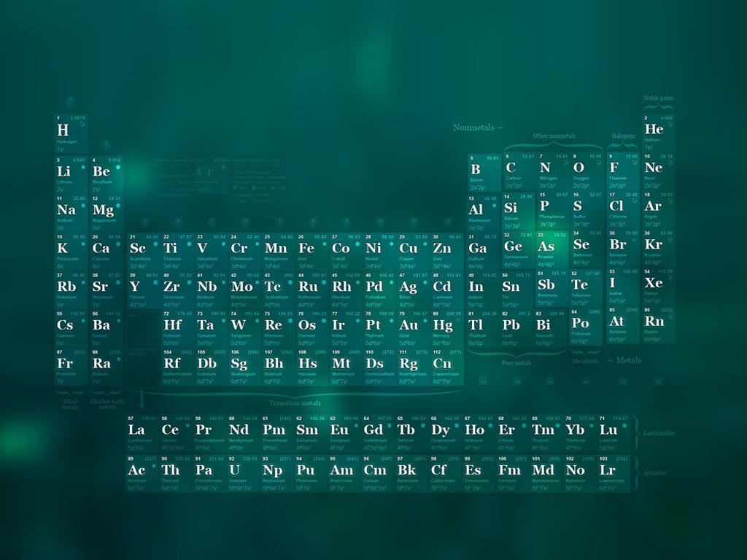Click the "Nonmetals" label

(474, 128)
